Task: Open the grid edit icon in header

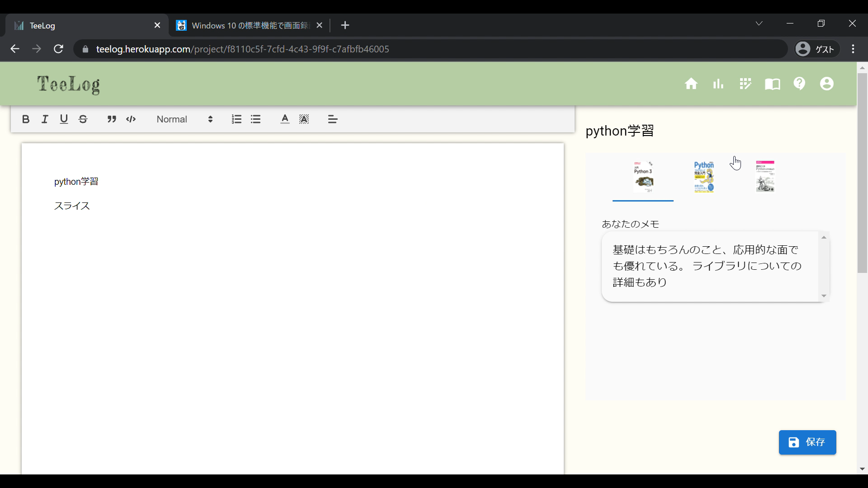Action: point(745,84)
